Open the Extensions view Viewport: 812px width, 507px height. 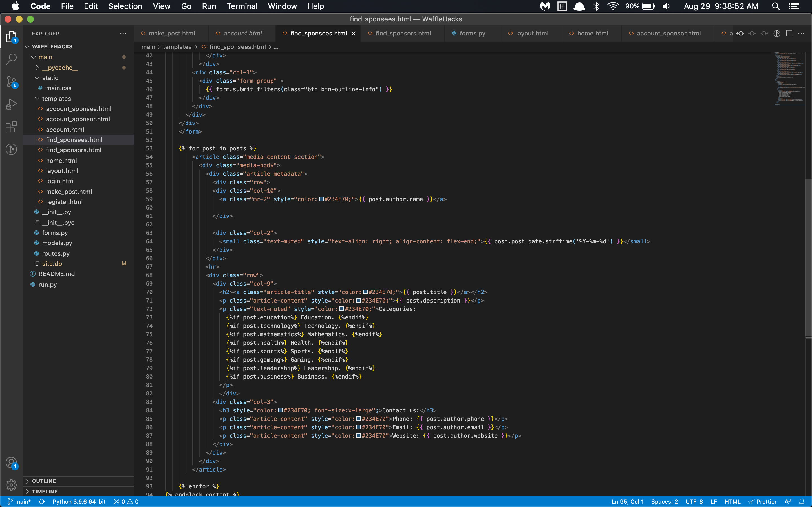(11, 127)
